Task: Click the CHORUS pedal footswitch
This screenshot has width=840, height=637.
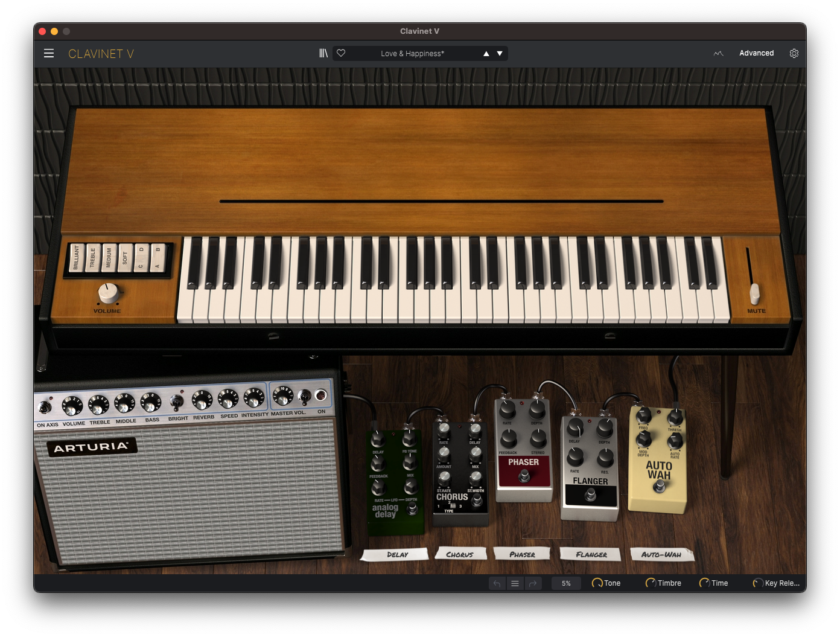Action: tap(477, 500)
